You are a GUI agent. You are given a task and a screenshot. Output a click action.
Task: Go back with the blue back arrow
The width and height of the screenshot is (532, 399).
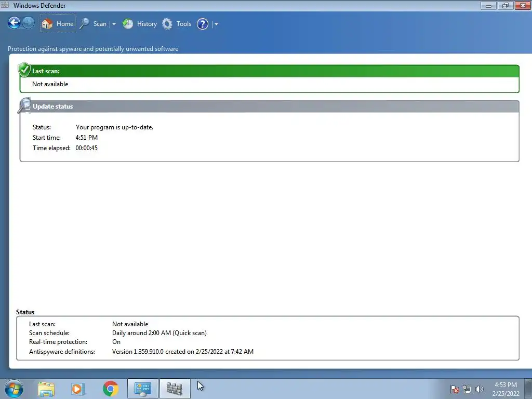pos(14,23)
